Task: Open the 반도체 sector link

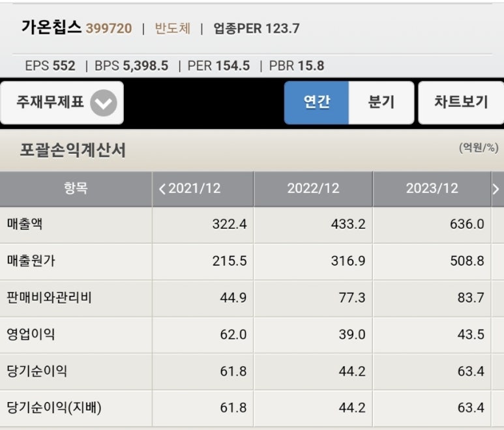Action: (173, 28)
